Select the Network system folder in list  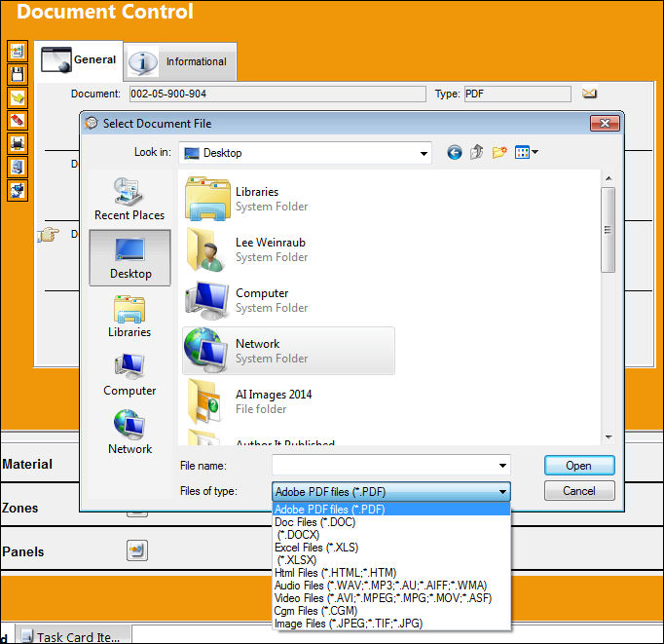tap(288, 351)
